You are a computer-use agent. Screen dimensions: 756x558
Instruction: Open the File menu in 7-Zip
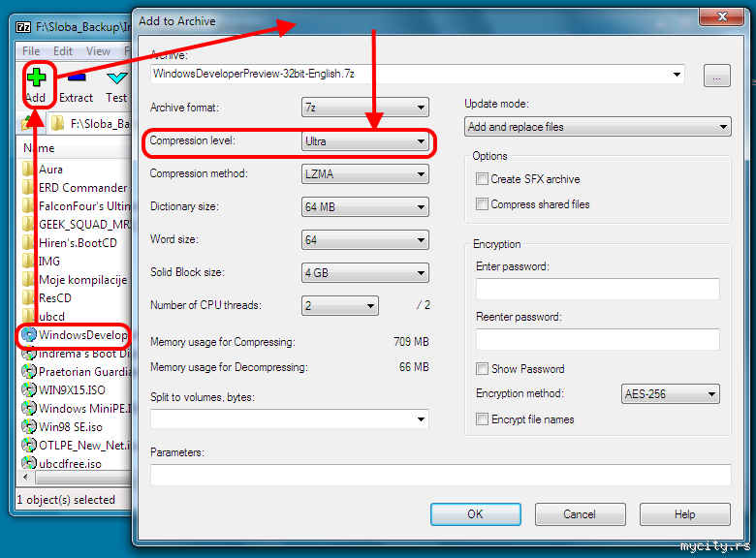click(31, 51)
